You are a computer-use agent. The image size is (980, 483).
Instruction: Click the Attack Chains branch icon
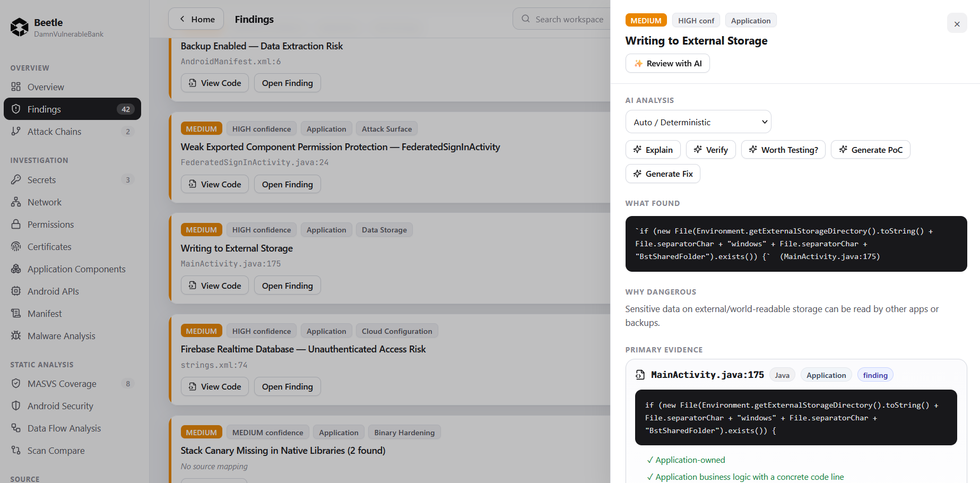[16, 132]
